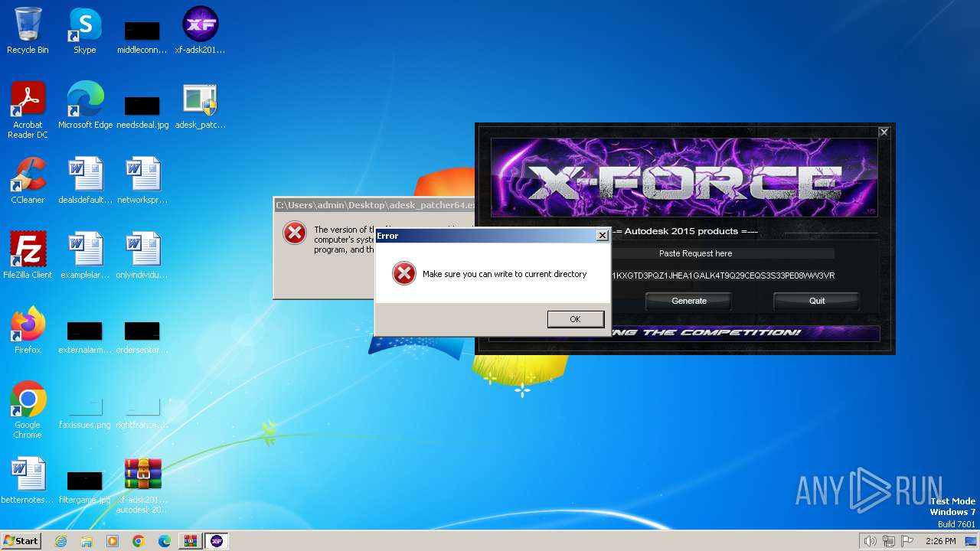The image size is (980, 551).
Task: Open the xf-adsk201 X-Force desktop icon
Action: [200, 31]
